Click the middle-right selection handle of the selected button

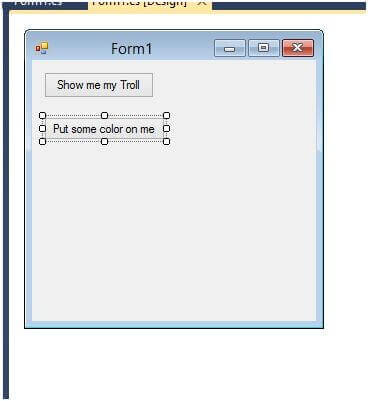tap(166, 128)
